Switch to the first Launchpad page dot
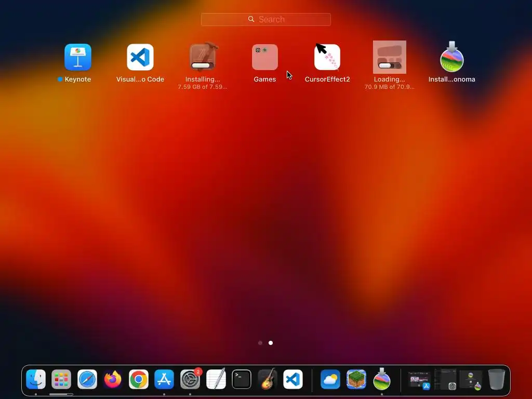The width and height of the screenshot is (532, 399). (260, 343)
